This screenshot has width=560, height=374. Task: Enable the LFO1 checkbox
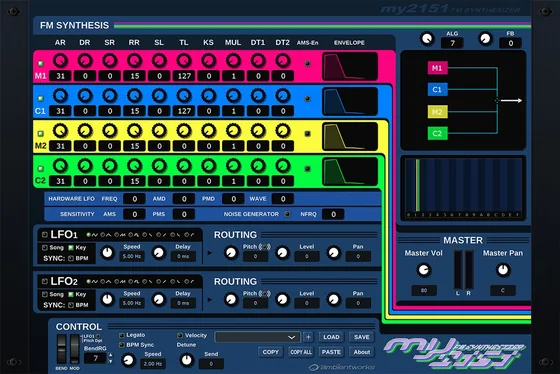coord(45,235)
